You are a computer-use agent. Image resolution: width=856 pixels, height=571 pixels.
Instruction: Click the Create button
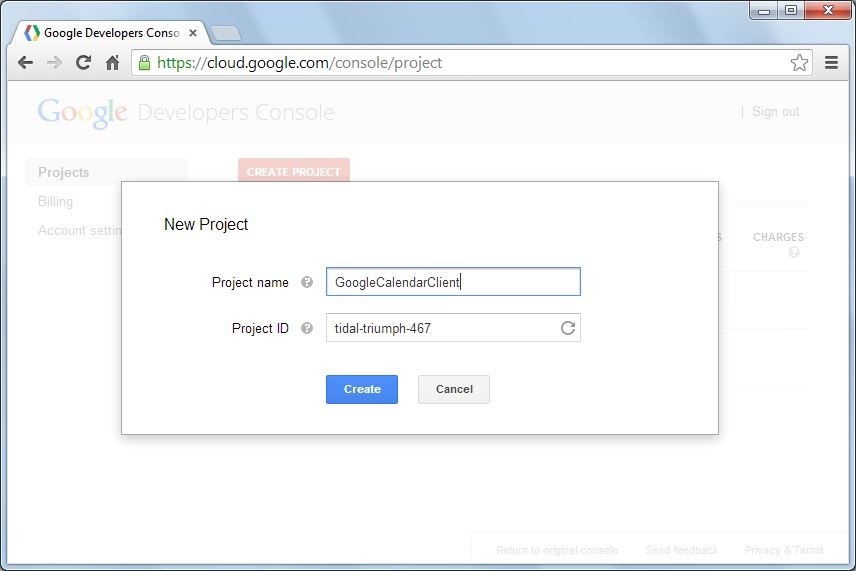pyautogui.click(x=362, y=389)
